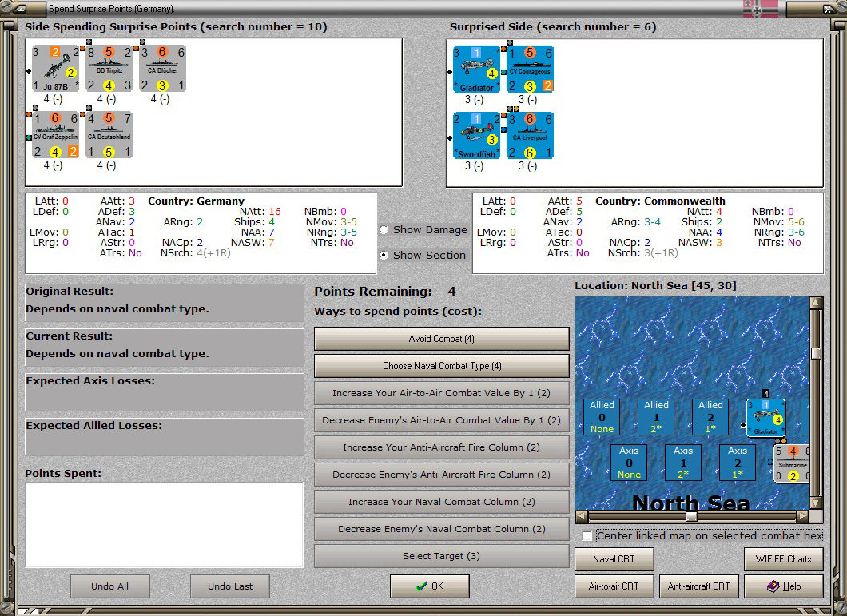
Task: Select the CA Deutschland ship counter
Action: pos(109,135)
